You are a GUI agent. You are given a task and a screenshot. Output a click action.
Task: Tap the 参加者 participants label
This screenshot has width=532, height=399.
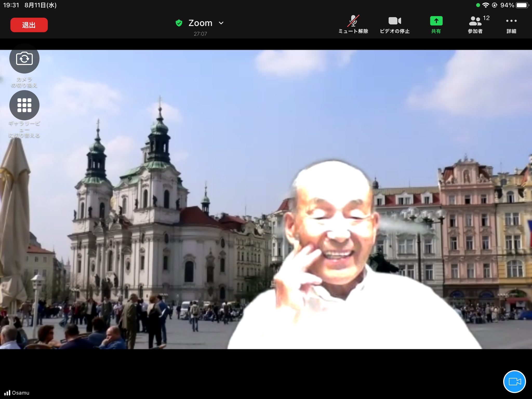(475, 31)
